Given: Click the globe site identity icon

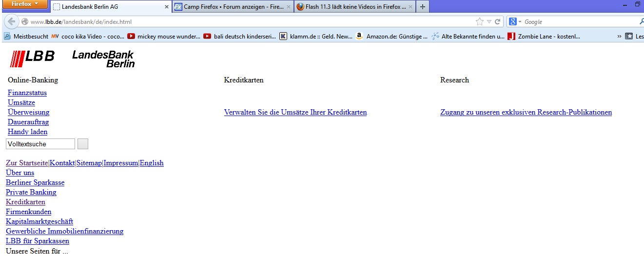Looking at the screenshot, I should point(25,22).
